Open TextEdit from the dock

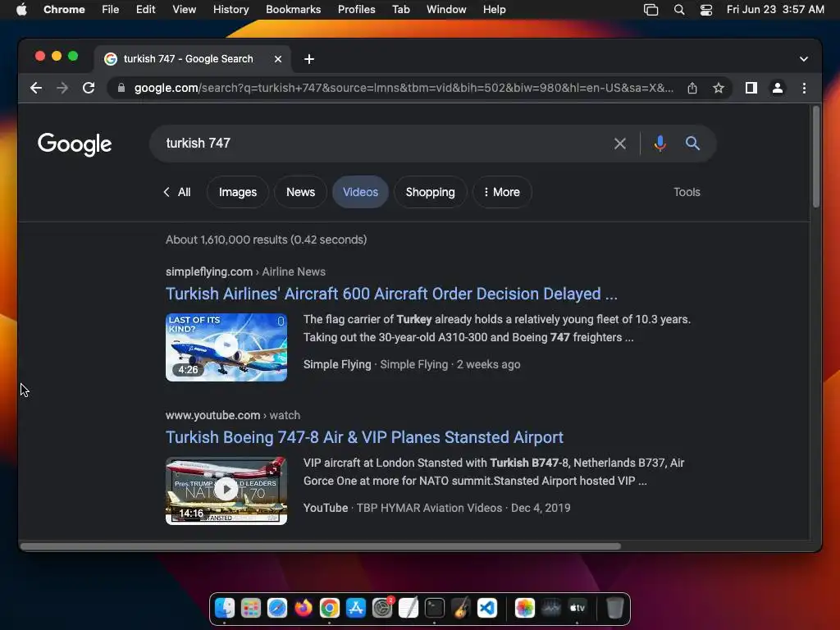(x=409, y=608)
